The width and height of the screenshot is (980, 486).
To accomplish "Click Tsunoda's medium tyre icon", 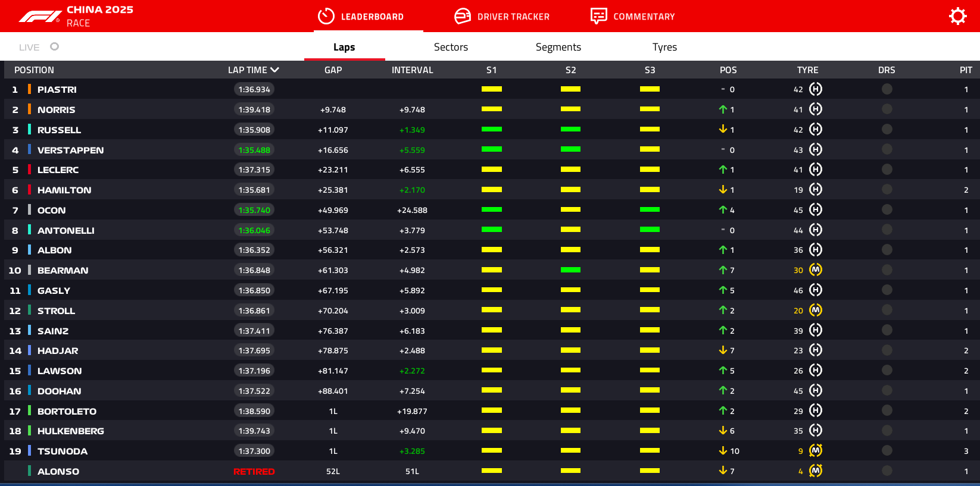I will (x=816, y=451).
